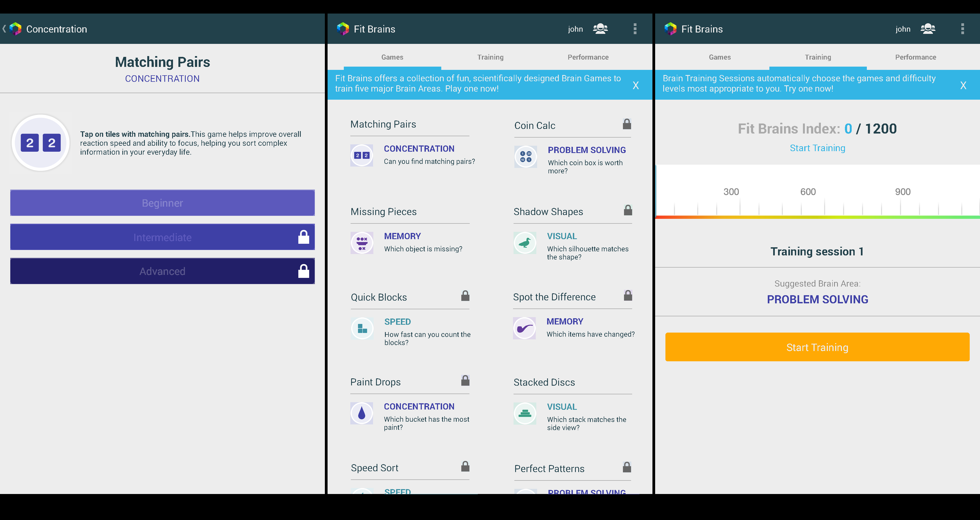Click john username in Games screen header
This screenshot has height=520, width=980.
(575, 29)
